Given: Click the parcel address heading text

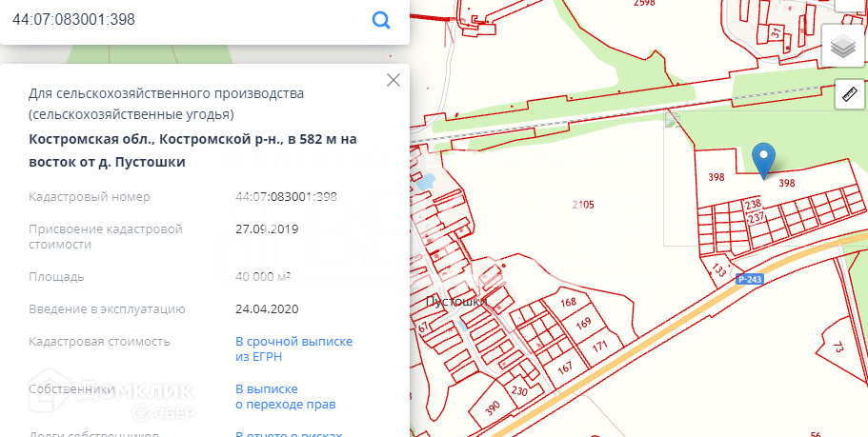Looking at the screenshot, I should (x=192, y=150).
